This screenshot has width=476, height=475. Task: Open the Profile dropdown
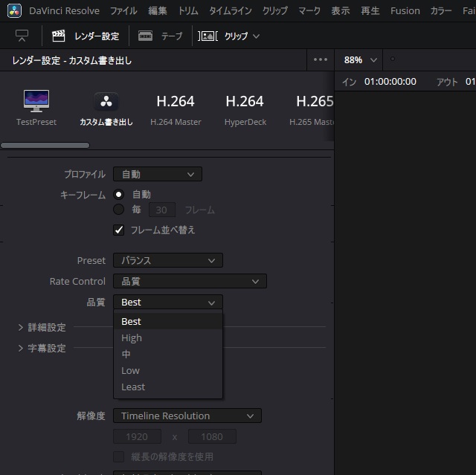click(x=157, y=174)
